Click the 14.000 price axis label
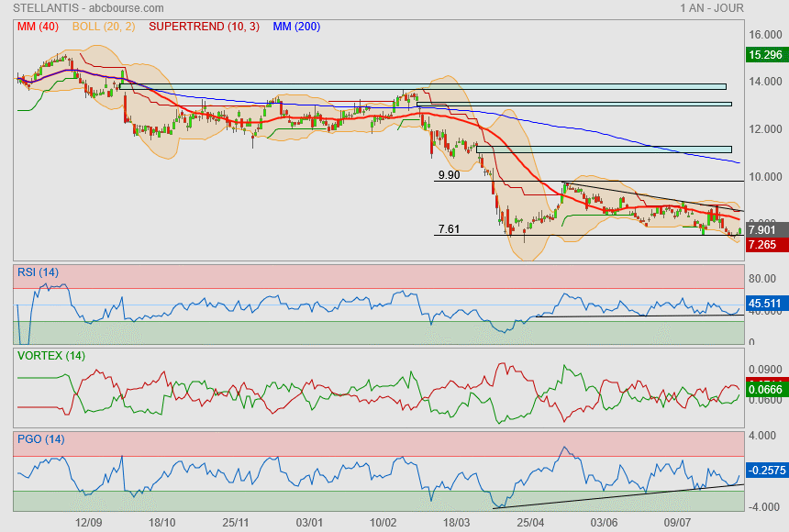This screenshot has width=789, height=532. [x=765, y=82]
